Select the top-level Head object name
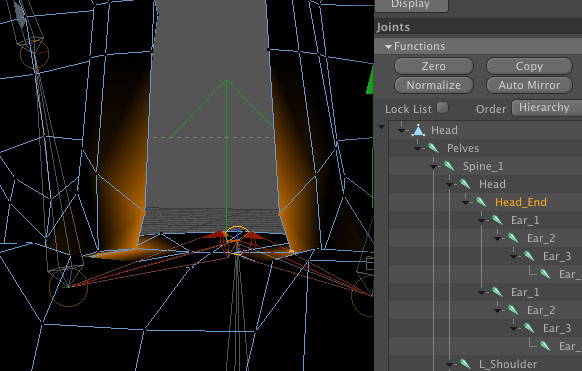Viewport: 582px width, 371px height. click(444, 130)
